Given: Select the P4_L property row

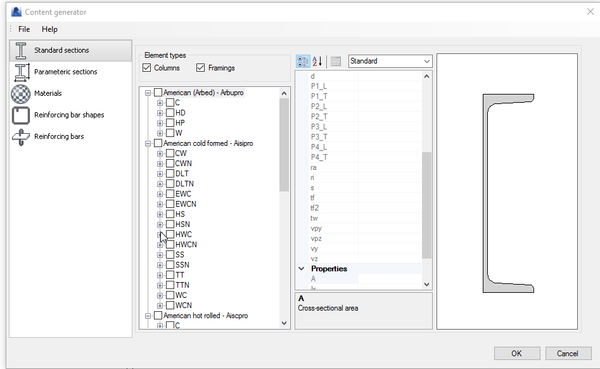Looking at the screenshot, I should pos(365,147).
